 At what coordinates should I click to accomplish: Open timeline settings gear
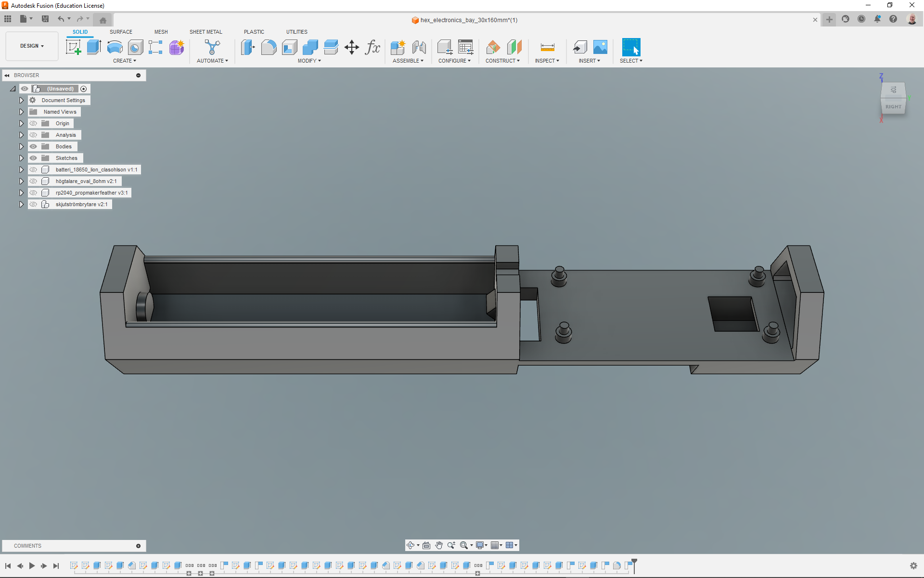pyautogui.click(x=913, y=565)
